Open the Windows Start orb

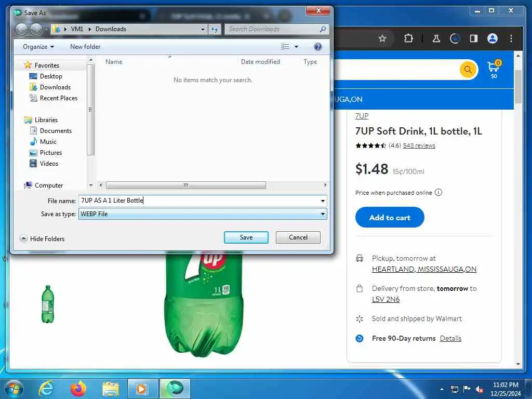click(x=14, y=389)
